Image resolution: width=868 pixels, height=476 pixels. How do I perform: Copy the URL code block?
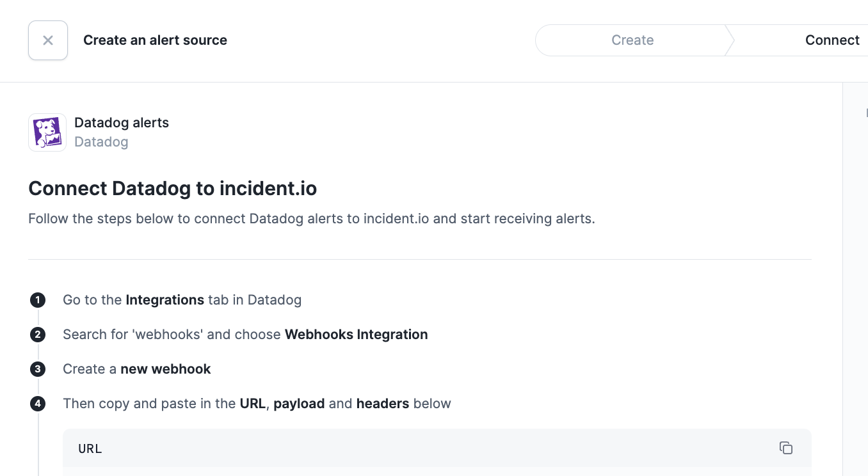pos(786,448)
